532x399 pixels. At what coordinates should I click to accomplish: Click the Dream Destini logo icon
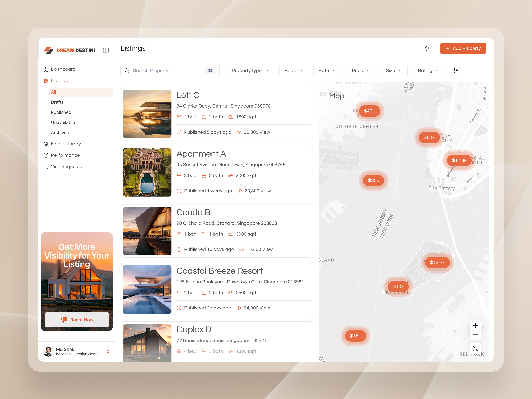(x=49, y=50)
